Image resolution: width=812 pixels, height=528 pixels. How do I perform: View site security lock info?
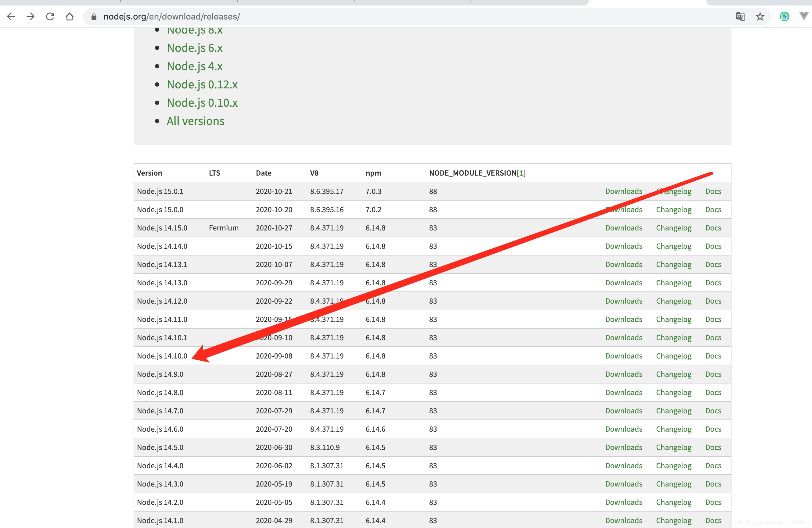[94, 16]
